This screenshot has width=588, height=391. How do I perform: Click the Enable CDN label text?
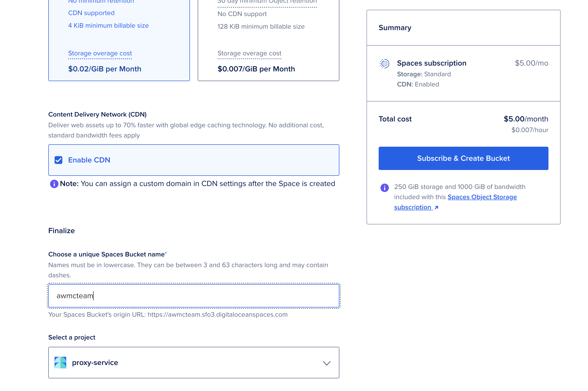(x=89, y=160)
